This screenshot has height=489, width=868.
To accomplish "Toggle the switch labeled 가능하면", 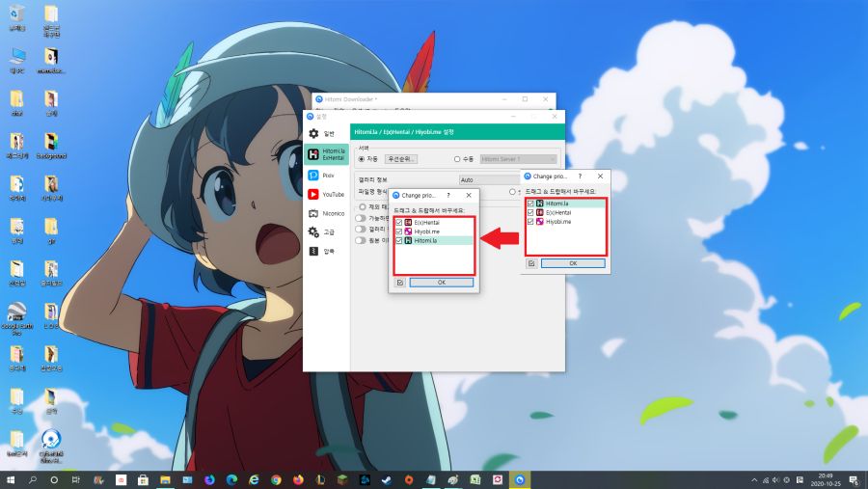I will 361,218.
